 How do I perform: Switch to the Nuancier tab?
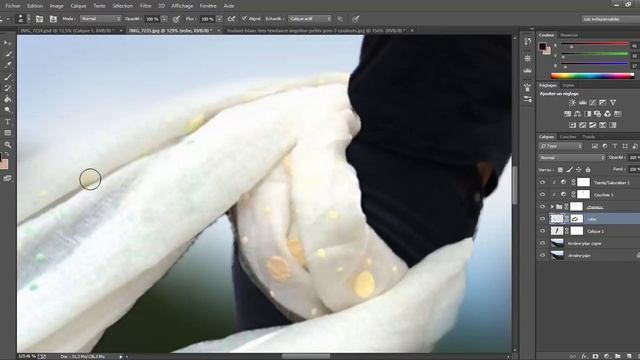[569, 35]
